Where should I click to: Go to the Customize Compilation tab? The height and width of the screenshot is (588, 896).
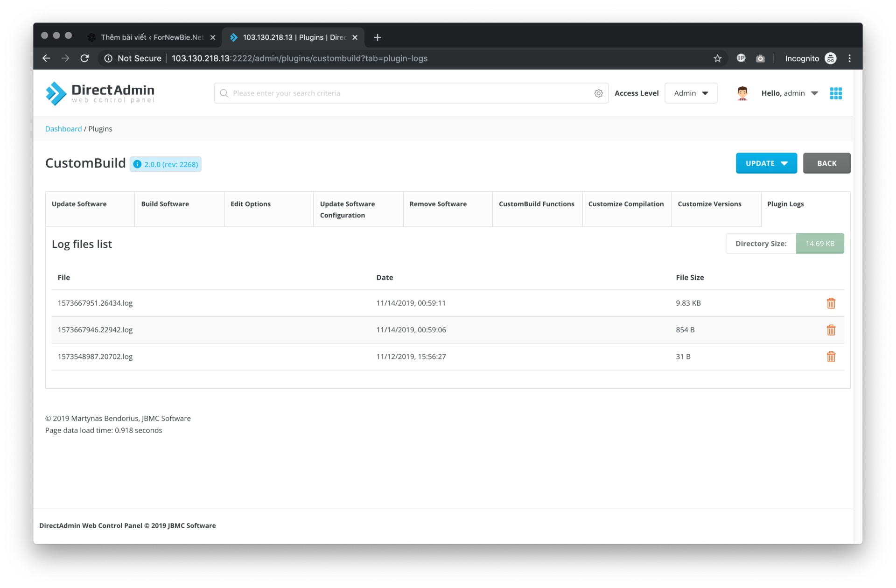tap(627, 209)
